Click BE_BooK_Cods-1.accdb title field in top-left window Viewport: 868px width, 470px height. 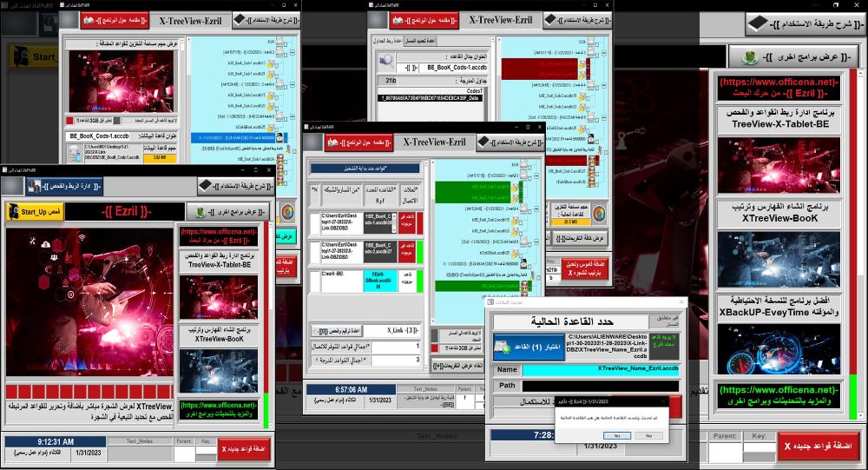(99, 136)
